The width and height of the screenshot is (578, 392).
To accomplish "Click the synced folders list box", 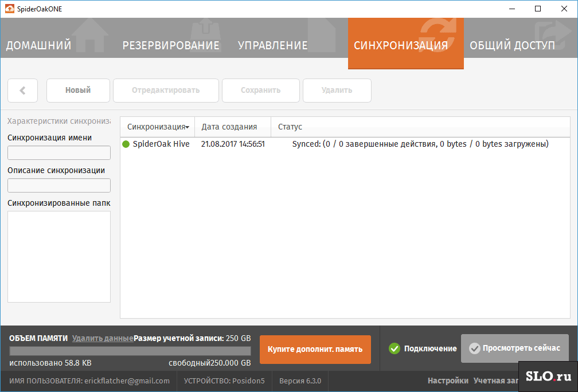I will click(x=59, y=256).
